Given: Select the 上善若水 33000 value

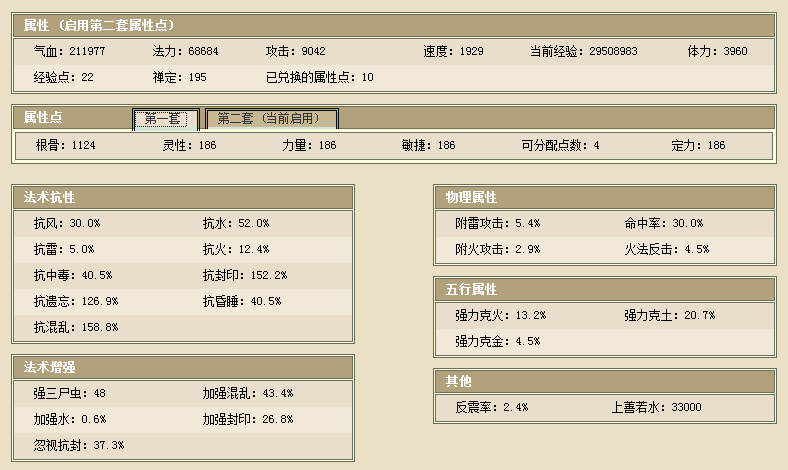Looking at the screenshot, I should tap(656, 407).
